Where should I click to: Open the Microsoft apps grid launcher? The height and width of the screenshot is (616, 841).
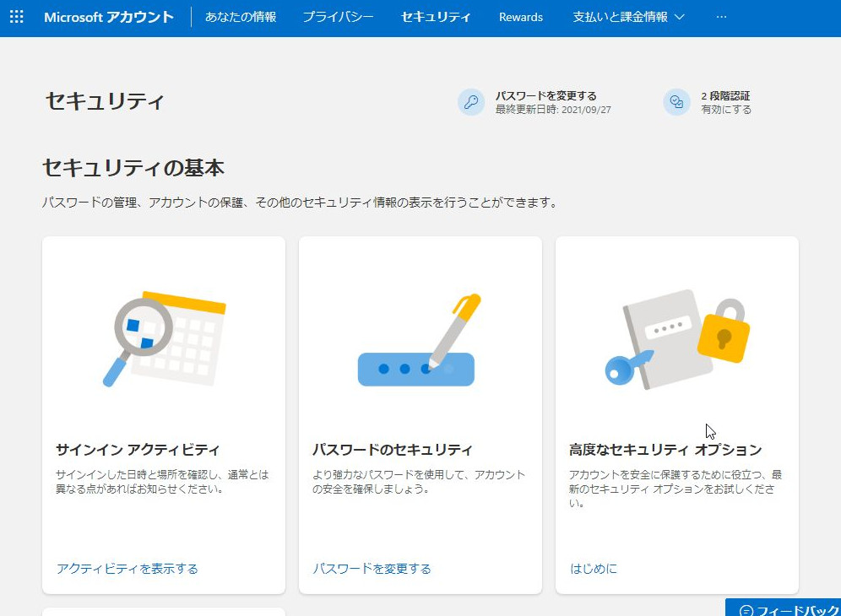pos(17,17)
